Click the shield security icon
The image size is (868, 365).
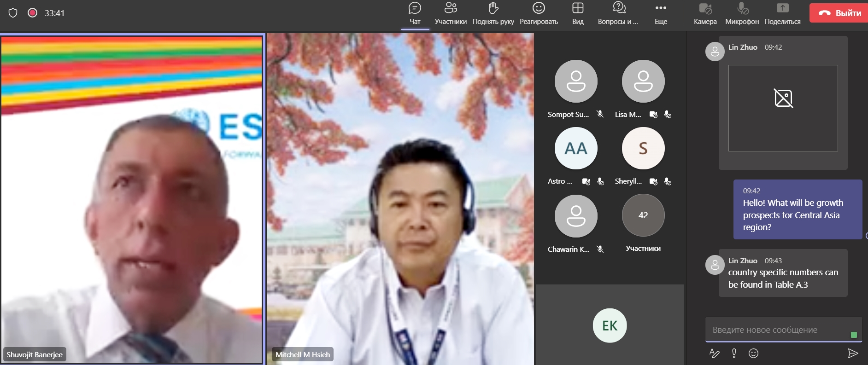click(x=13, y=13)
